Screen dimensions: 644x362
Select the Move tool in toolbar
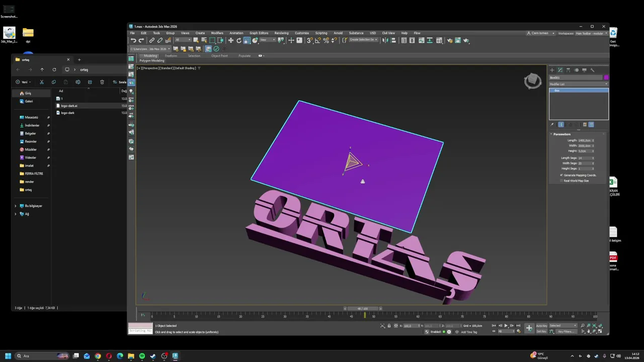(x=230, y=40)
